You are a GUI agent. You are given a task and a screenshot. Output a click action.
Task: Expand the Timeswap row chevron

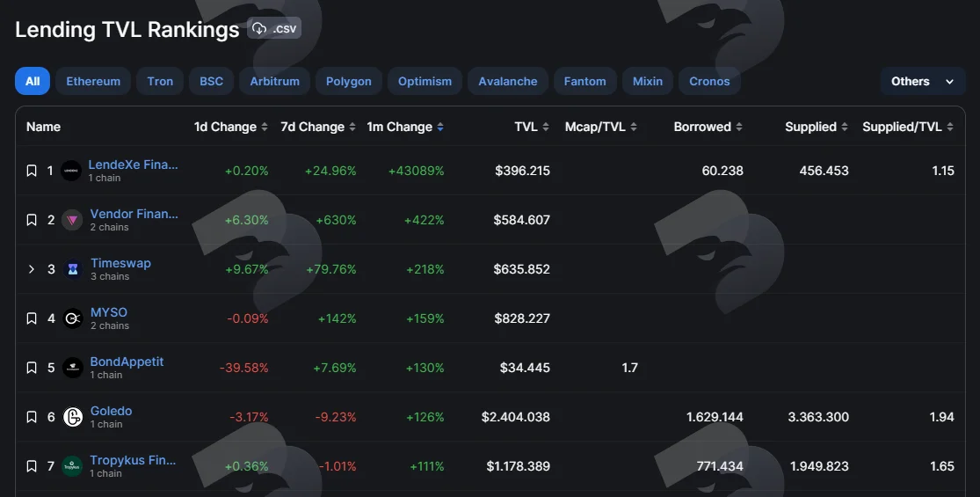coord(32,269)
